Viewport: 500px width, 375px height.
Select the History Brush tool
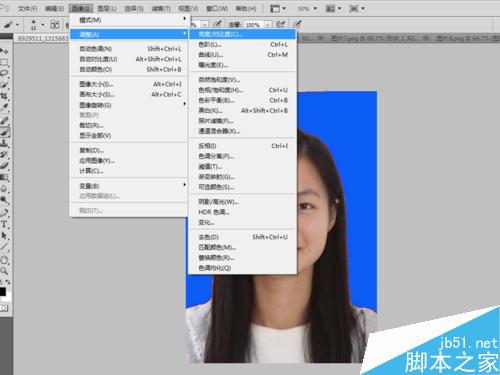pyautogui.click(x=4, y=155)
